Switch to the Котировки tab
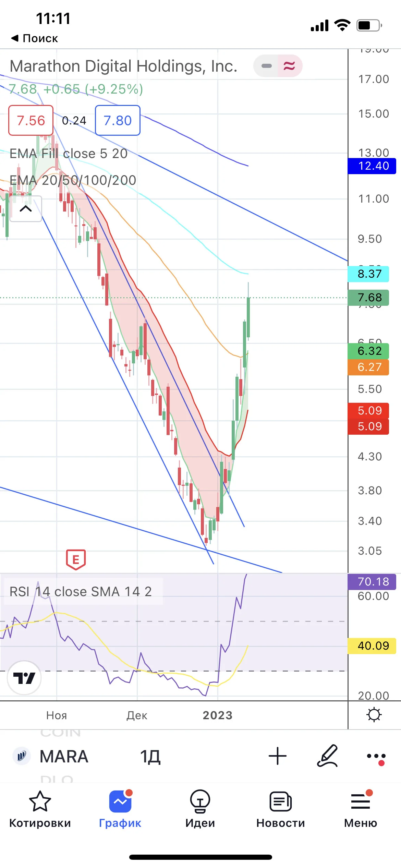Image resolution: width=401 pixels, height=868 pixels. point(40,809)
